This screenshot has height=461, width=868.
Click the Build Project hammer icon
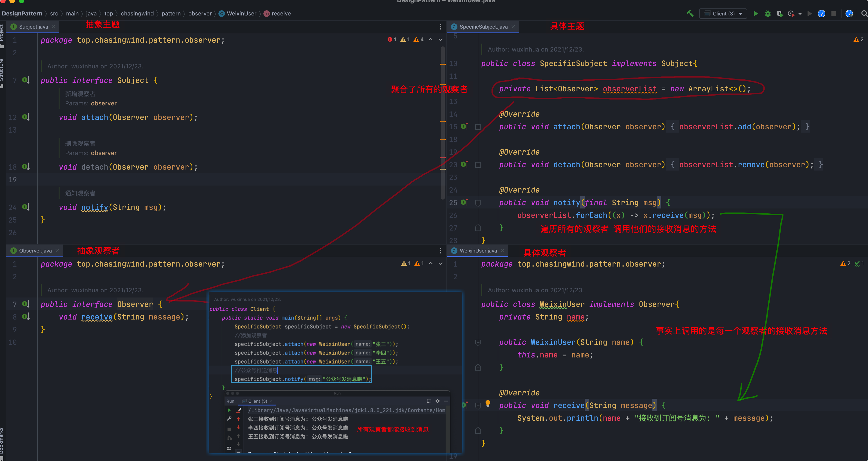coord(690,14)
